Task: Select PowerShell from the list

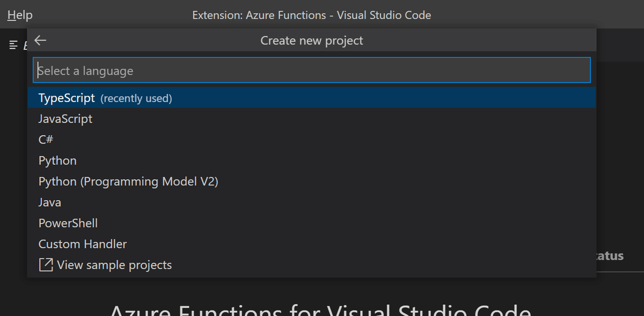Action: [x=68, y=223]
